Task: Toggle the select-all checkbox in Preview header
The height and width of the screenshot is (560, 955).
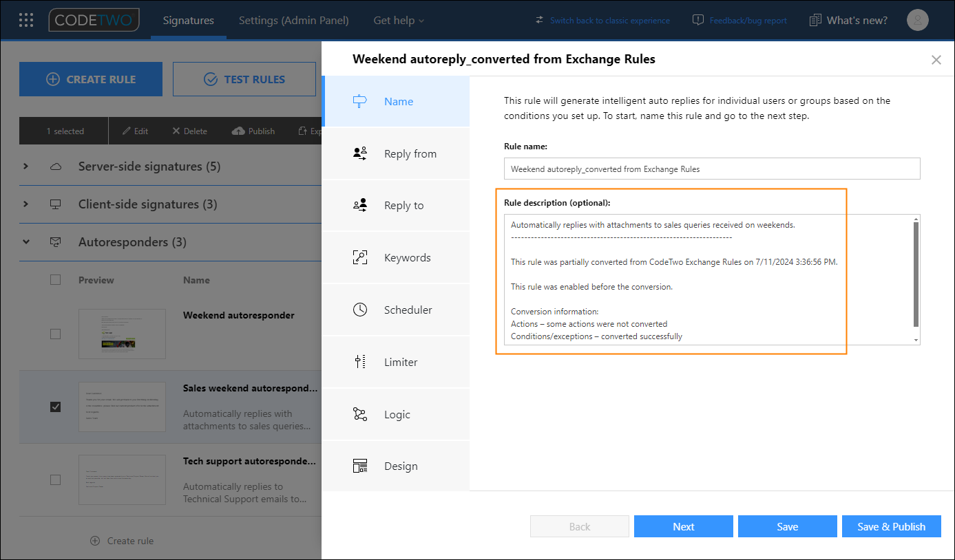Action: pyautogui.click(x=55, y=280)
